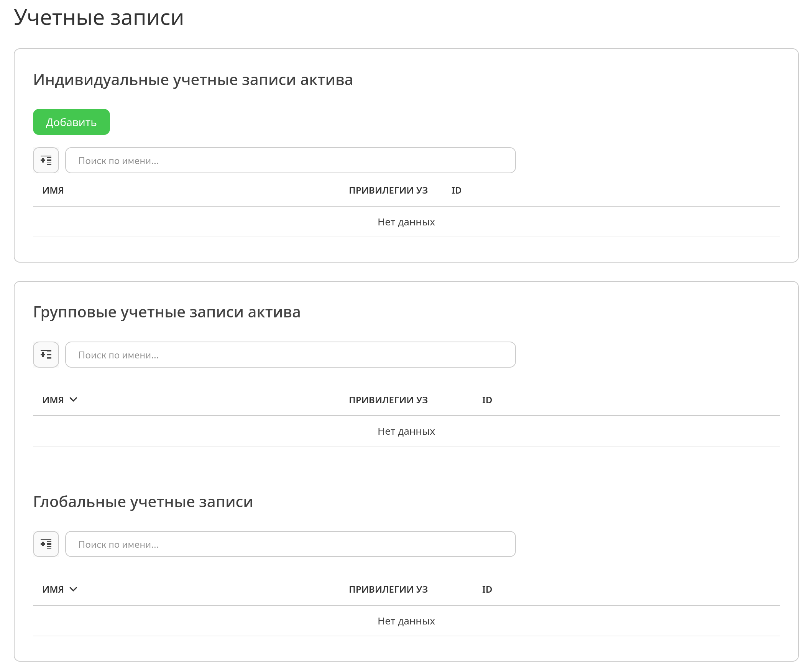
Task: Toggle ИМЯ sort chevron in group accounts table
Action: pos(73,399)
